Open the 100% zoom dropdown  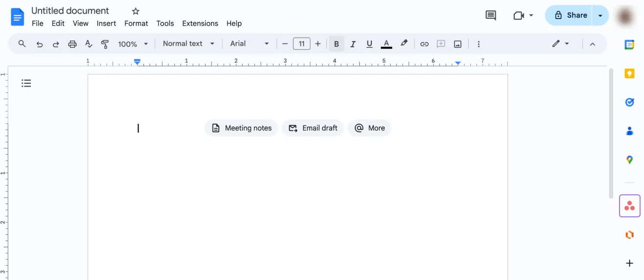click(133, 44)
